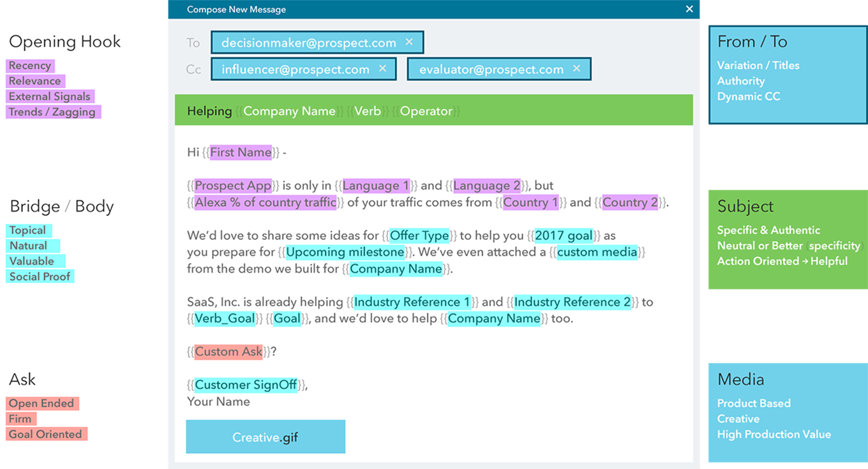Select the custom media placeholder
The width and height of the screenshot is (868, 469).
[x=597, y=252]
